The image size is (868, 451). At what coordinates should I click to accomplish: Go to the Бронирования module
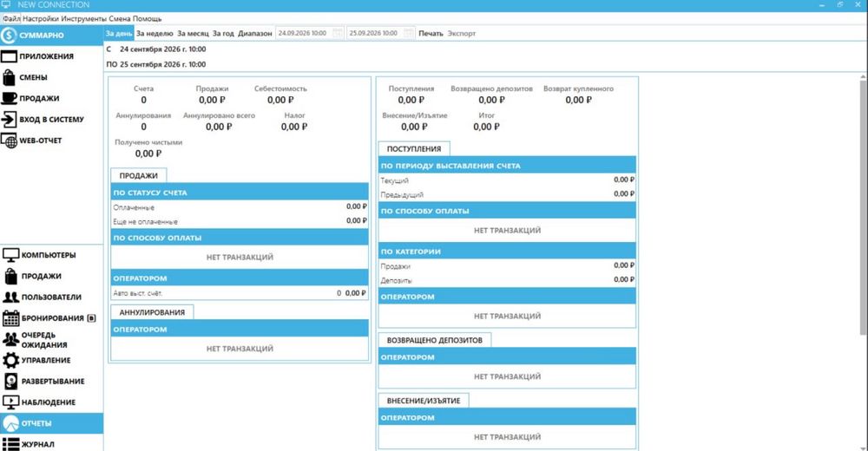click(x=51, y=318)
